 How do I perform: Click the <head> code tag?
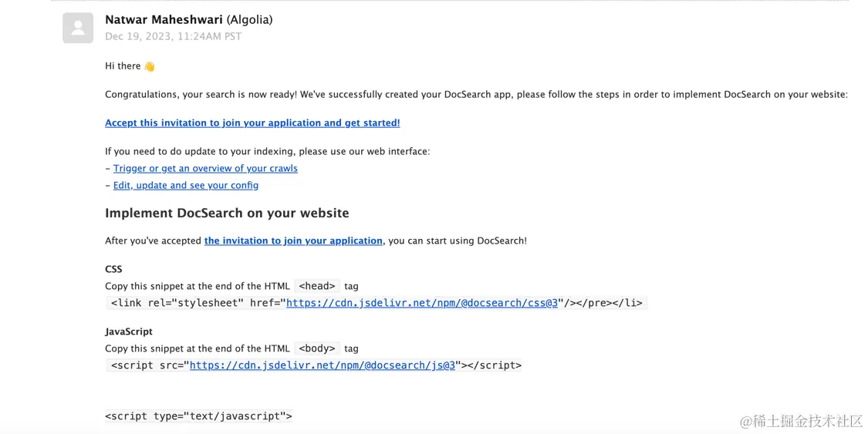[317, 286]
